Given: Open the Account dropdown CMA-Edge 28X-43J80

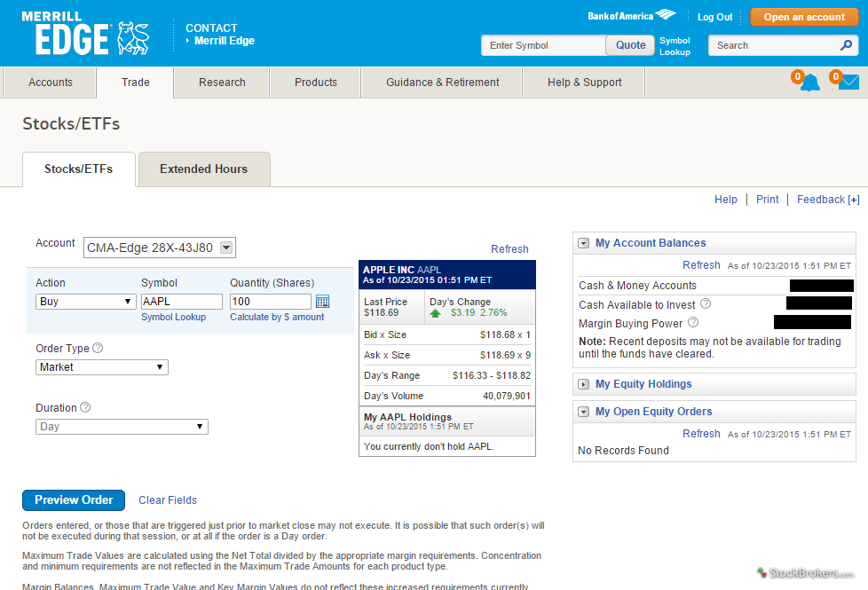Looking at the screenshot, I should click(160, 248).
